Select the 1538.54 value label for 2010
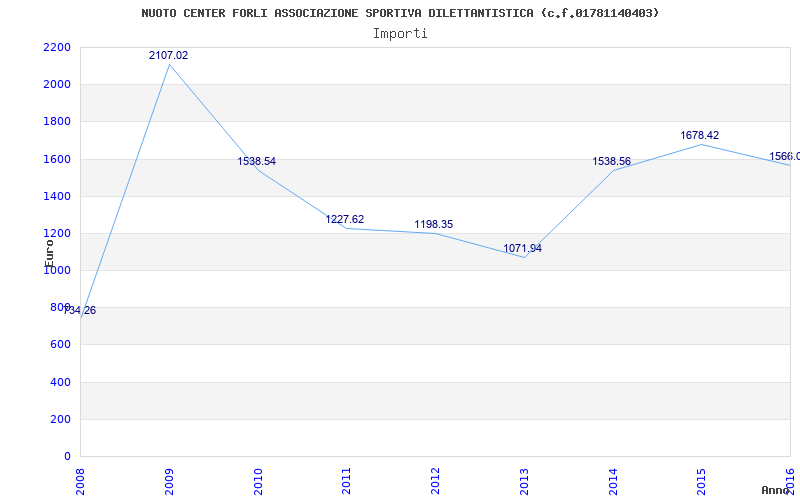This screenshot has width=800, height=500. coord(257,161)
